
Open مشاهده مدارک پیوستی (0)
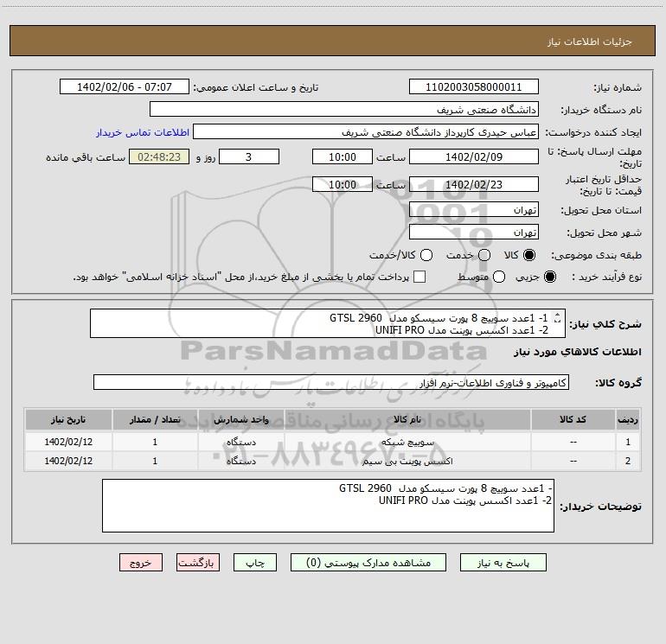368,563
